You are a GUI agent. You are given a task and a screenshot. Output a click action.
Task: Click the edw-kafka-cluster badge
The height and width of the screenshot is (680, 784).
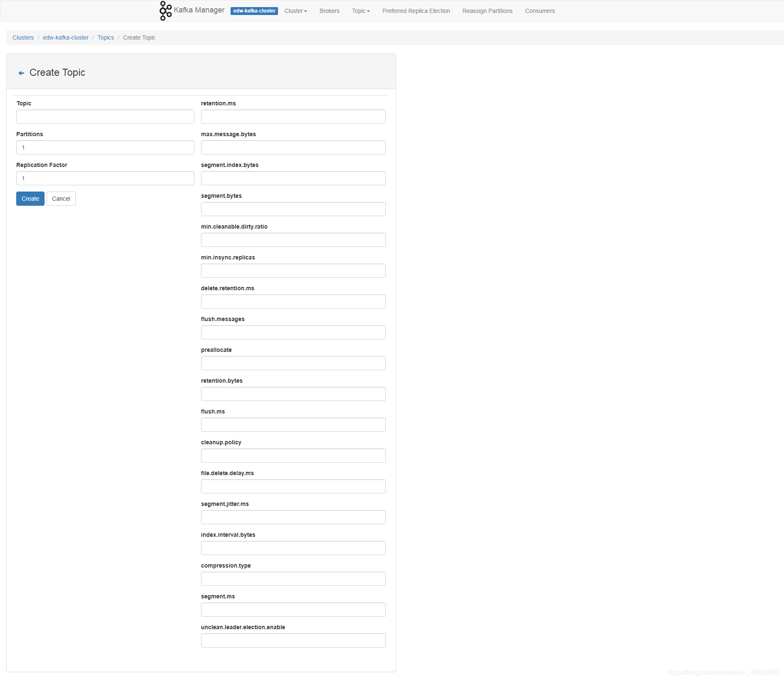(x=254, y=11)
